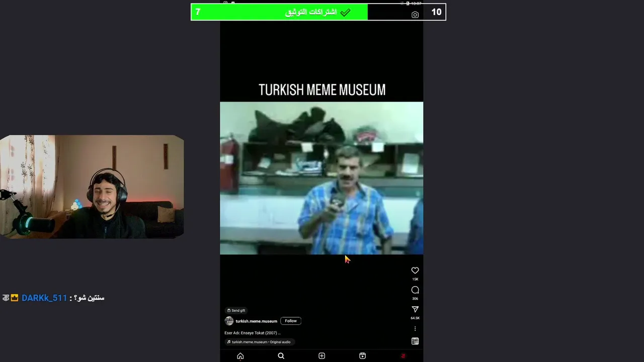Viewport: 644px width, 362px height.
Task: Click the green subscription goal progress bar
Action: pos(279,12)
